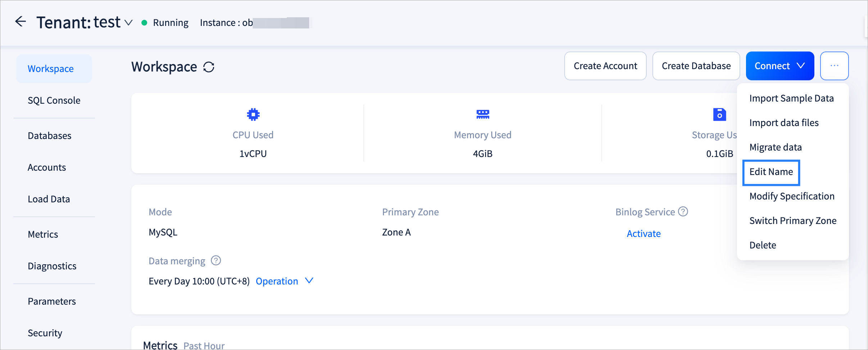Expand the Tenant: test dropdown
This screenshot has height=350, width=868.
click(128, 23)
